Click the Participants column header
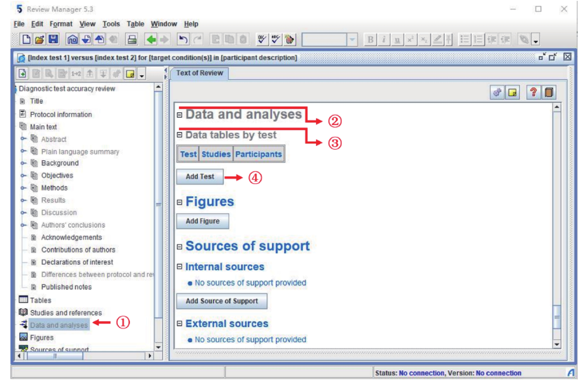The image size is (588, 380). [x=258, y=154]
